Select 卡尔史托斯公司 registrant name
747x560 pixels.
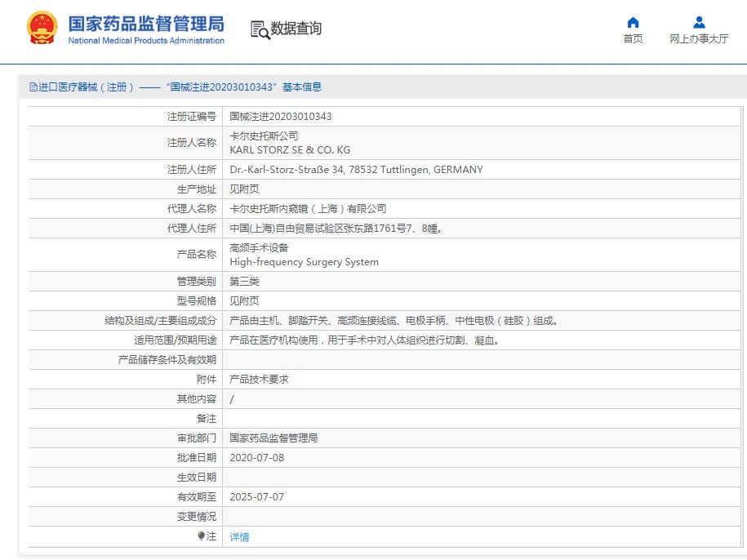264,136
